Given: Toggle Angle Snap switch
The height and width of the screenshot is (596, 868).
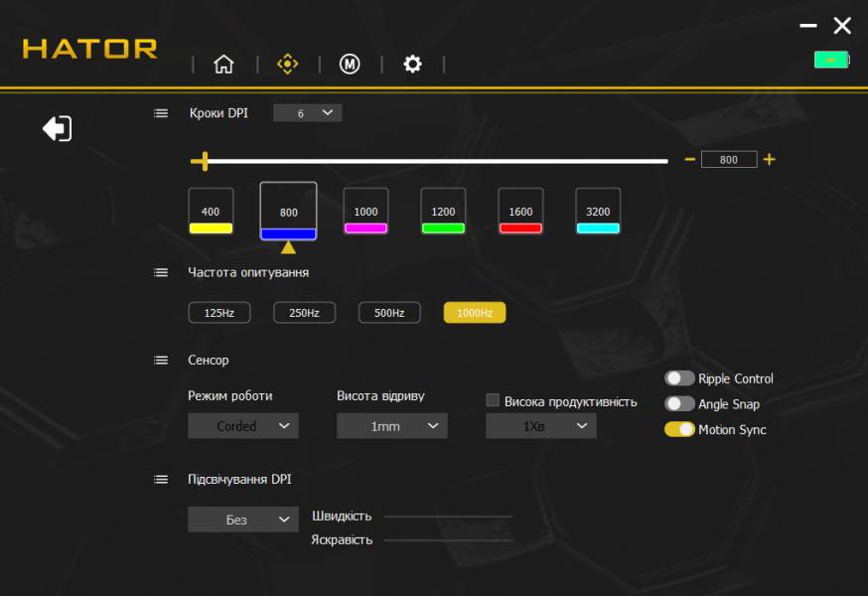Looking at the screenshot, I should click(x=679, y=404).
